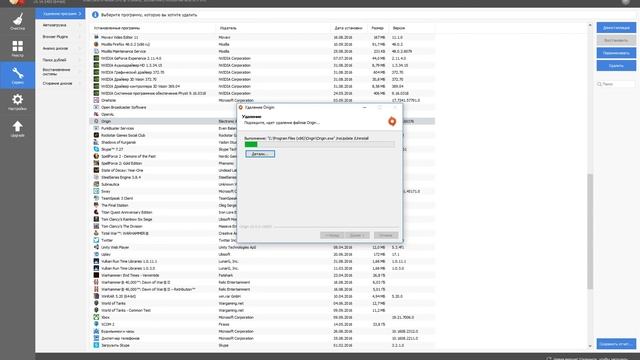
Task: Click the Sway row icon
Action: pyautogui.click(x=96, y=191)
